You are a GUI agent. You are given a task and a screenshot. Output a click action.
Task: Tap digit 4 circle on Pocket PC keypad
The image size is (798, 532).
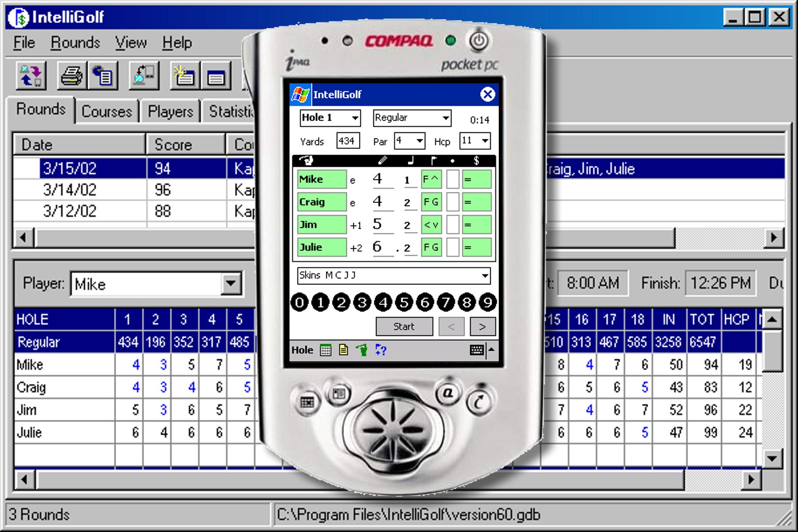click(x=383, y=303)
